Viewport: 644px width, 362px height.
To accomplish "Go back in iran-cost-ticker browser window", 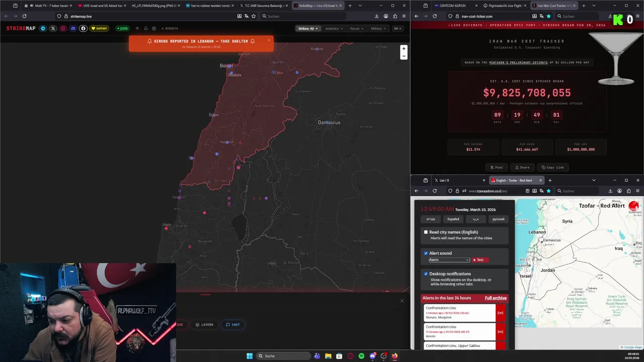I will [x=417, y=16].
